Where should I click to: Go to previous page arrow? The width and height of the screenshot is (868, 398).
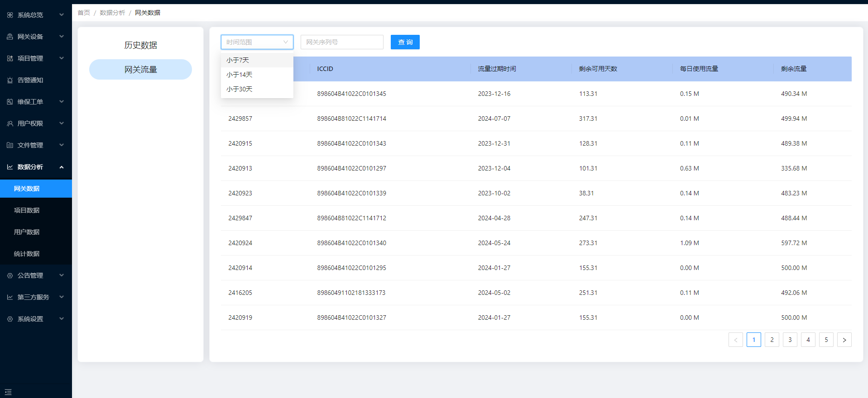736,340
